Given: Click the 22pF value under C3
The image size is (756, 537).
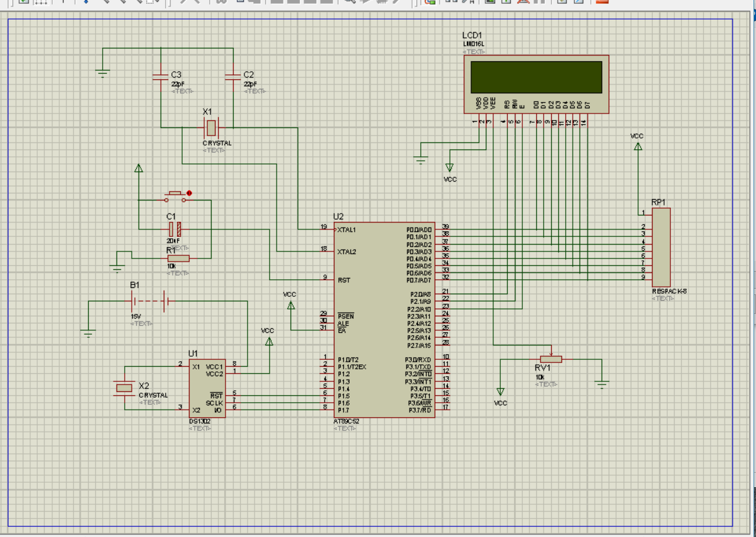Looking at the screenshot, I should click(x=178, y=84).
